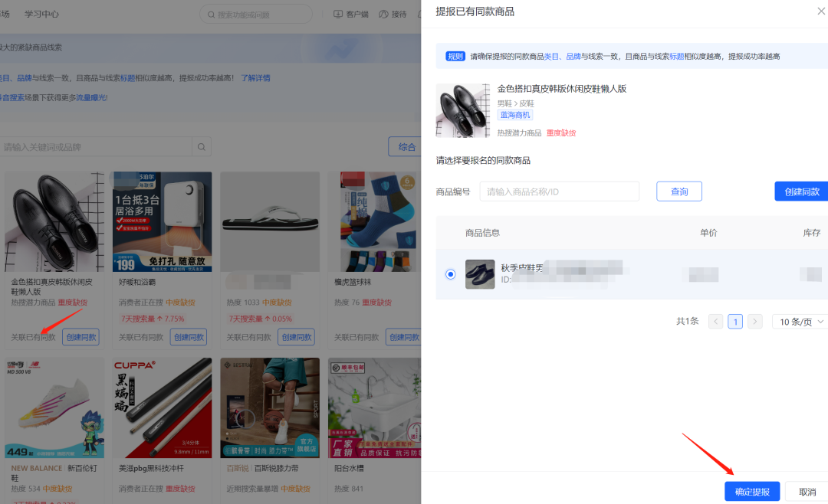Click the 共1条 total count text
Image resolution: width=828 pixels, height=504 pixels.
click(687, 321)
